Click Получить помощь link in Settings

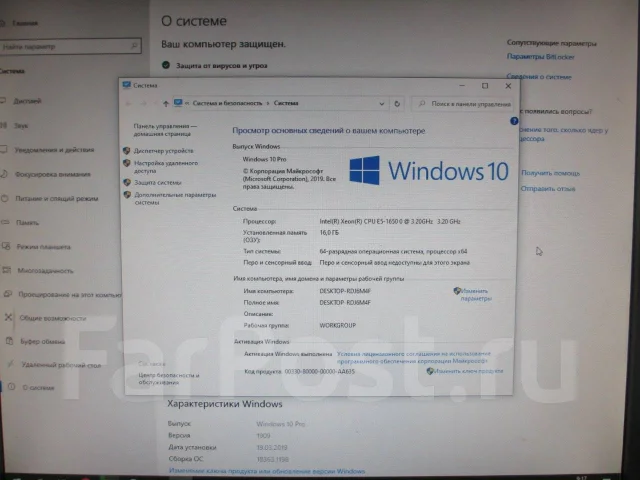[550, 173]
